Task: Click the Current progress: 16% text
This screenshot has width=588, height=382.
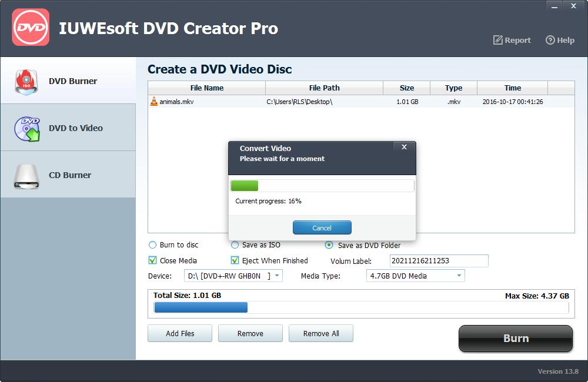Action: click(268, 201)
